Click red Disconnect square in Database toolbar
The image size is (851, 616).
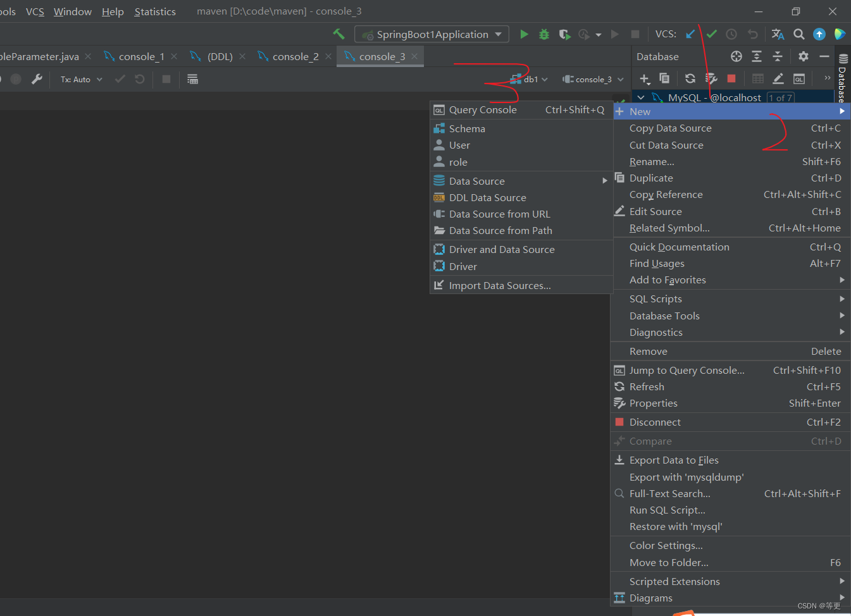[731, 78]
